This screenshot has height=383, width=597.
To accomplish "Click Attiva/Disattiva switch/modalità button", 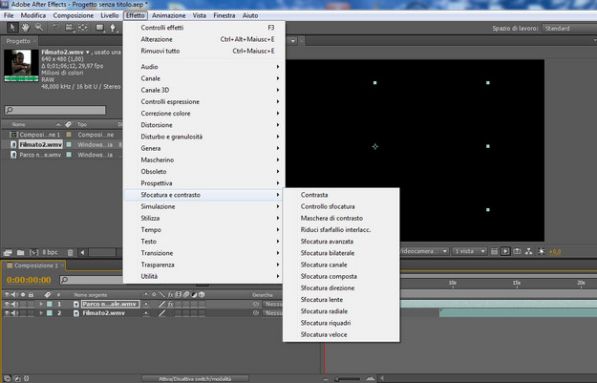I will (195, 379).
